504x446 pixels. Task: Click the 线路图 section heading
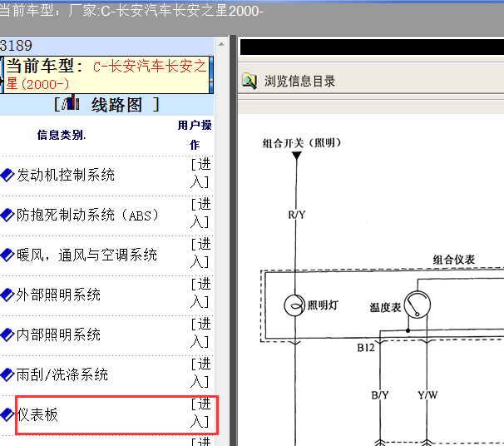116,105
